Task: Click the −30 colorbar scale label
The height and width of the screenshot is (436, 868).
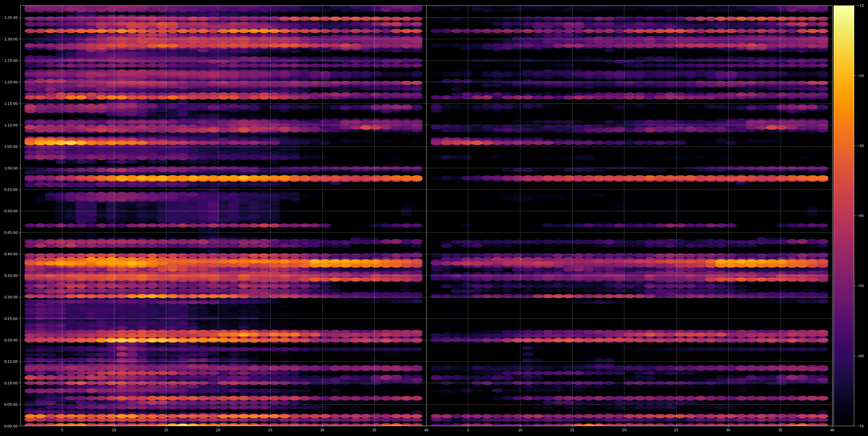Action: (x=860, y=146)
